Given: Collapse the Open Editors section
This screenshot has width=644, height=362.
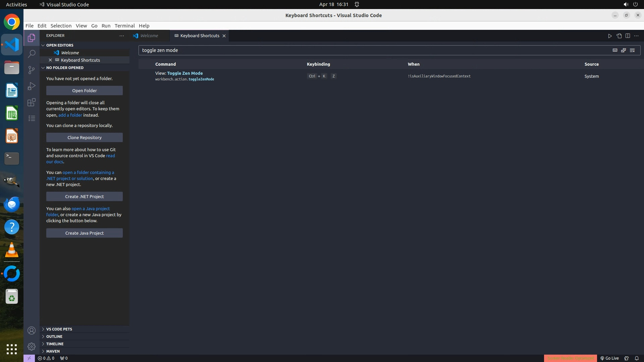Looking at the screenshot, I should (x=60, y=45).
